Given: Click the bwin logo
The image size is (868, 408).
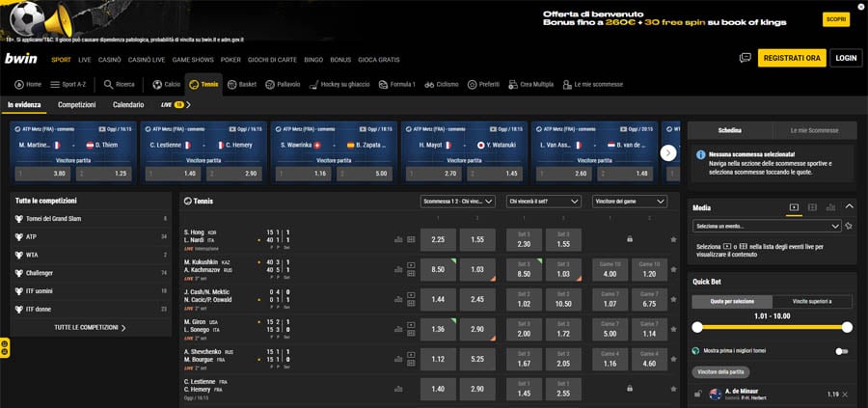Looking at the screenshot, I should 21,59.
